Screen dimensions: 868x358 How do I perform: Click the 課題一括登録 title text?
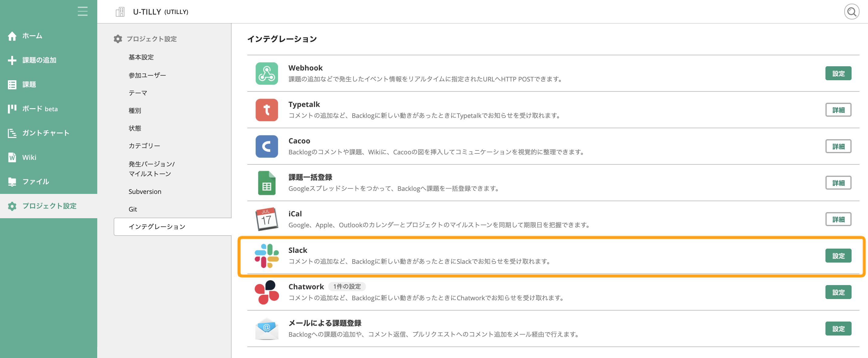coord(310,177)
